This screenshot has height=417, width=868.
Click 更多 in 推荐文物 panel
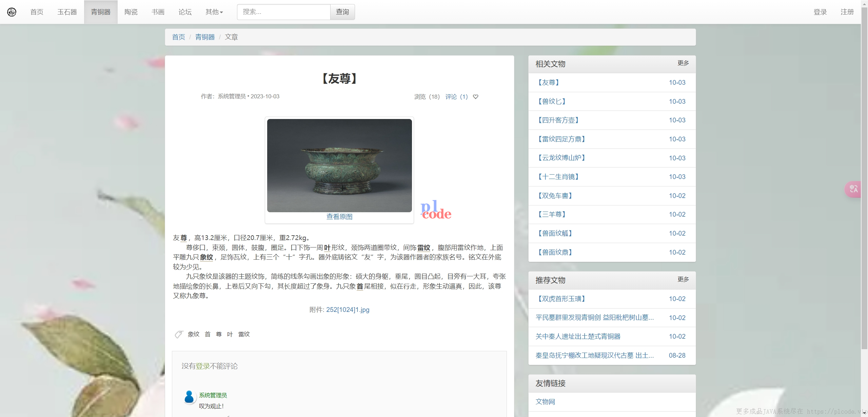coord(683,279)
